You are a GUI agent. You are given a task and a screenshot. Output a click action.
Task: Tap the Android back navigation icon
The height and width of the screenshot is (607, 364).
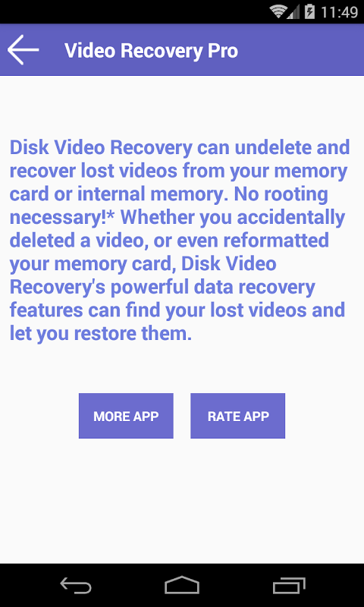76,585
